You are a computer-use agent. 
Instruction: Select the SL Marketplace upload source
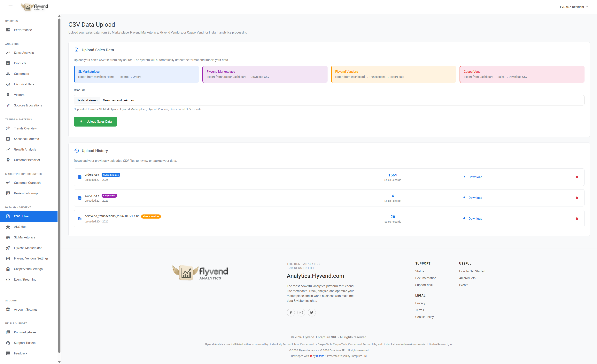coord(136,74)
